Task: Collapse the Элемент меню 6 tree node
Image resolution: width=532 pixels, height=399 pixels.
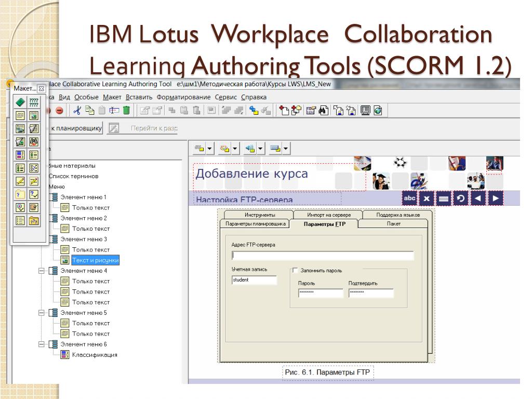Action: point(42,344)
